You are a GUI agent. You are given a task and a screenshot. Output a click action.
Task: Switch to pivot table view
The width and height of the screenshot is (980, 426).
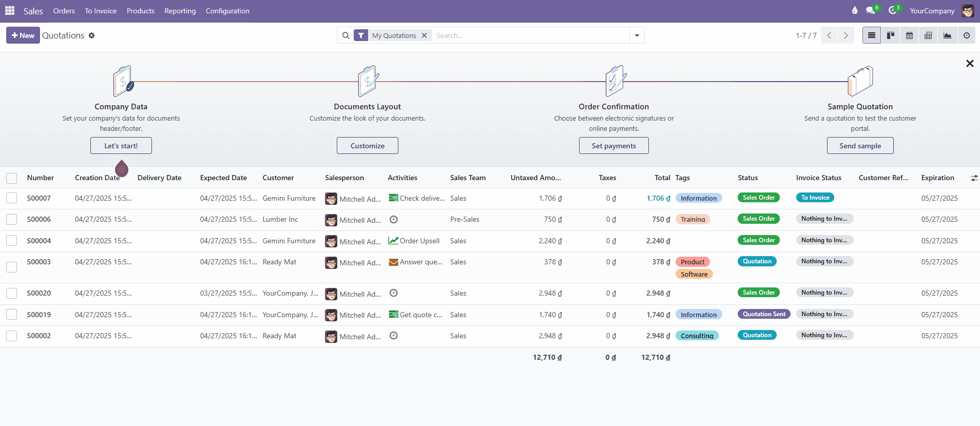click(x=928, y=35)
